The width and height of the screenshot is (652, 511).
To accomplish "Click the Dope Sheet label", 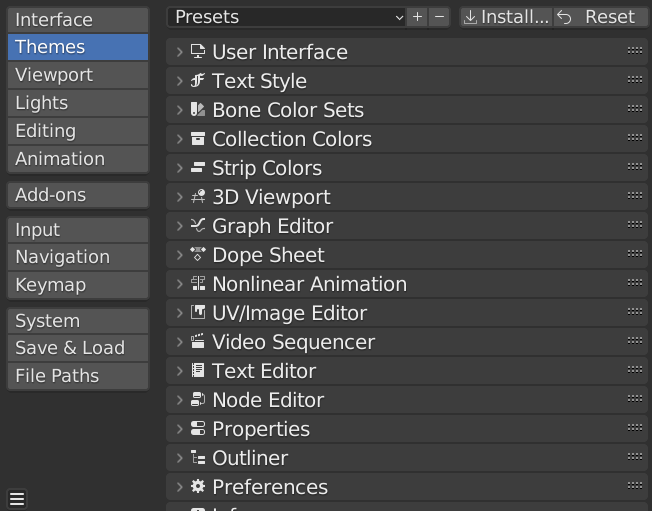I will (268, 255).
